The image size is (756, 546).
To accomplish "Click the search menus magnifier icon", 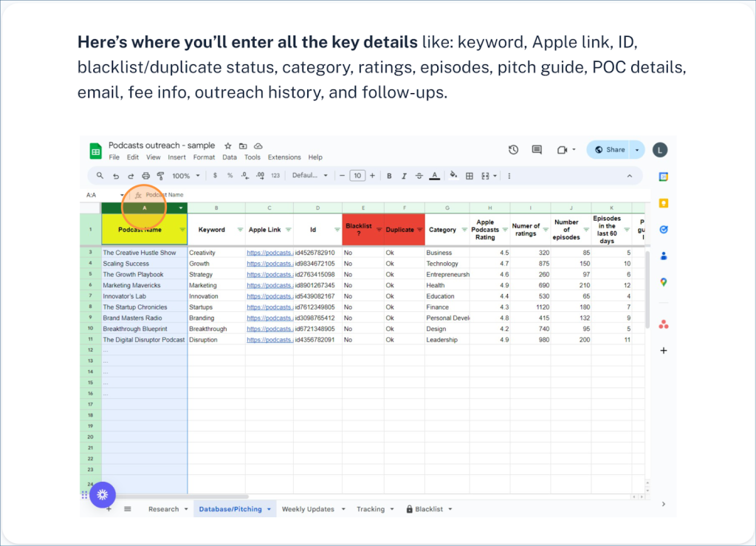I will (x=100, y=176).
